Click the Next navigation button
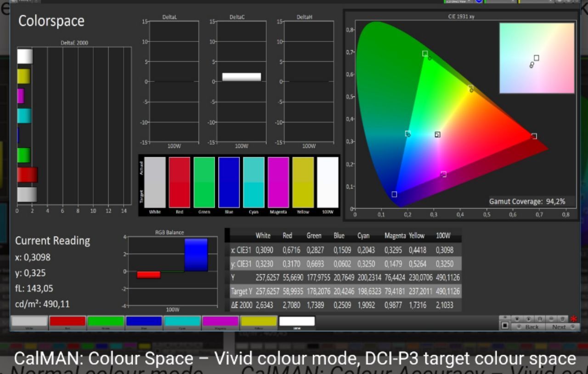The width and height of the screenshot is (588, 374). [563, 327]
